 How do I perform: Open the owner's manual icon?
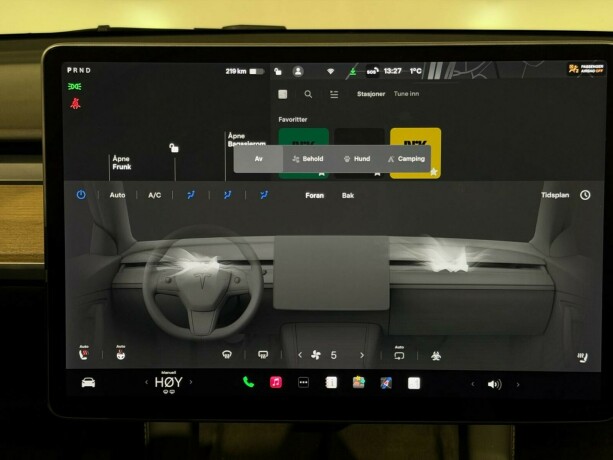click(331, 383)
